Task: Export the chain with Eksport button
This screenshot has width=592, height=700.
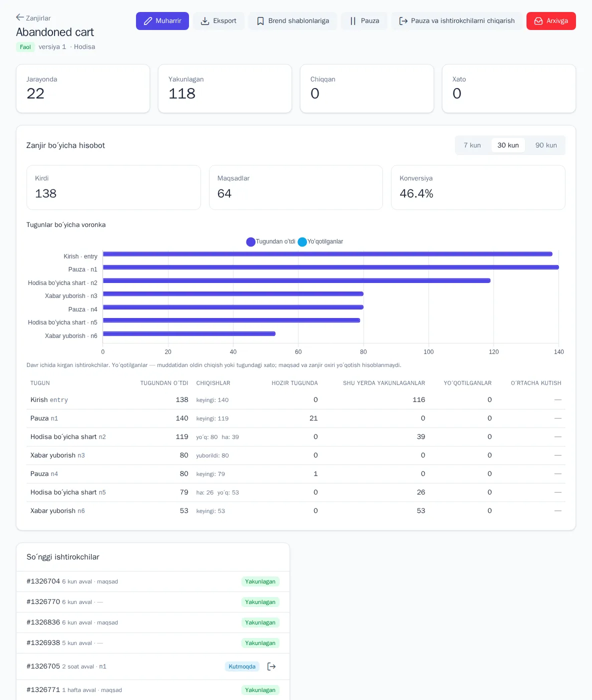Action: coord(218,21)
